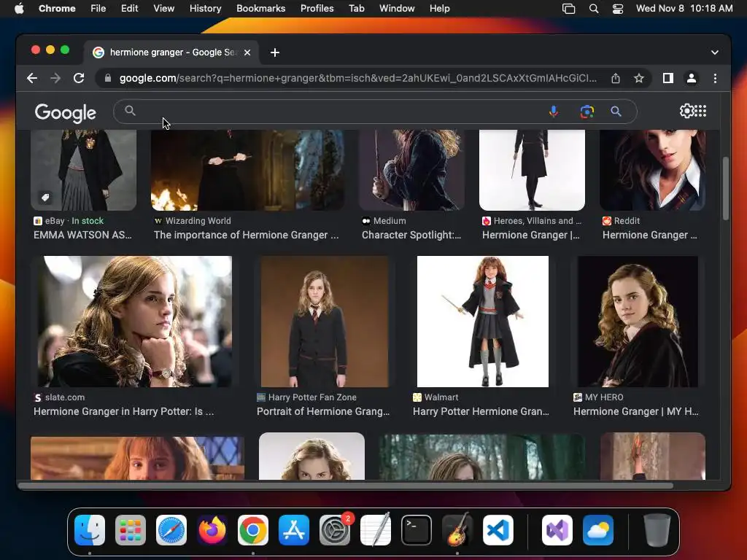Click the Chrome back arrow button
The width and height of the screenshot is (747, 560).
(x=32, y=78)
